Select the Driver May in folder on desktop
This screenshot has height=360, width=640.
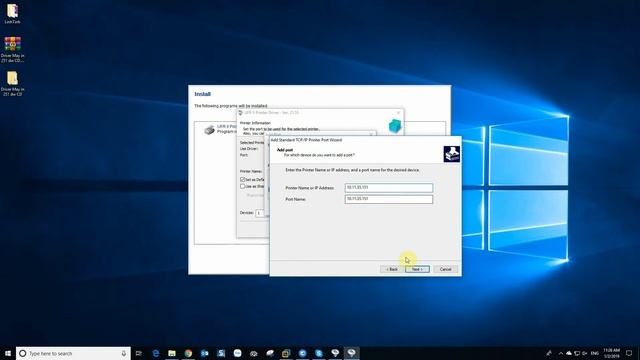pos(12,84)
